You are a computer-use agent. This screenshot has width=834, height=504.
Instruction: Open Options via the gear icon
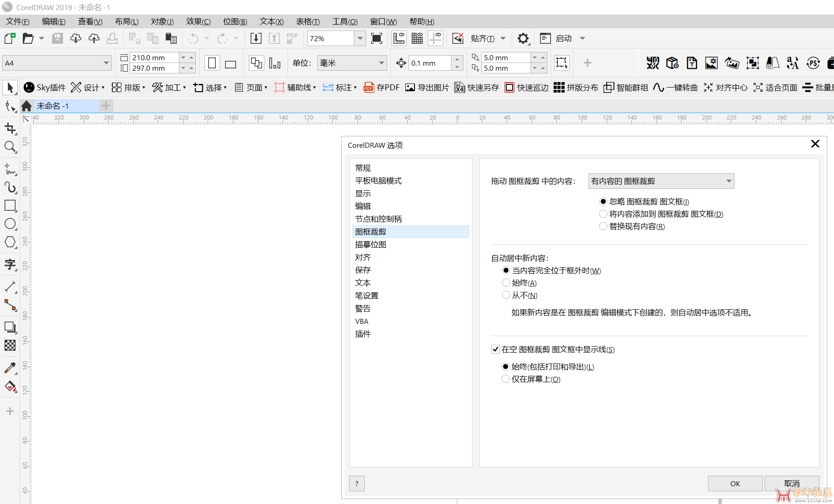[523, 38]
